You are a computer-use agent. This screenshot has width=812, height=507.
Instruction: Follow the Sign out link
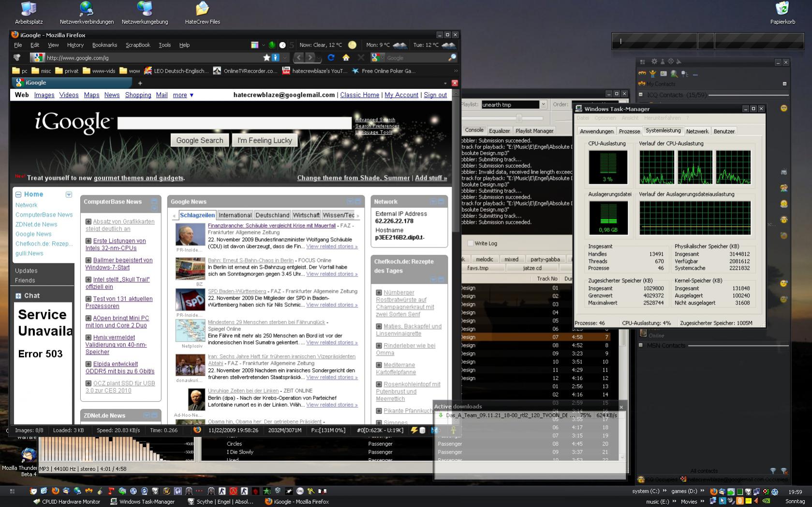[435, 95]
